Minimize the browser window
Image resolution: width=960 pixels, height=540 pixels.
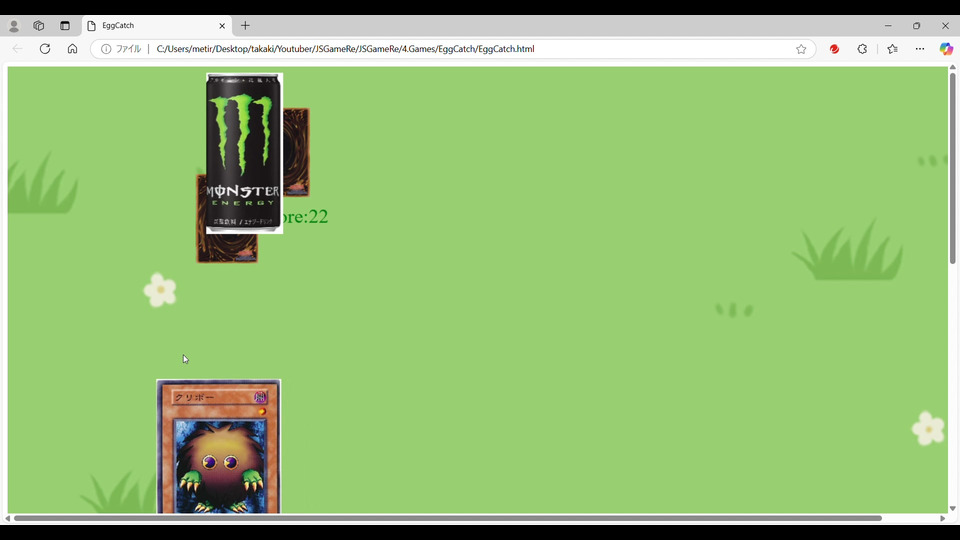tap(888, 26)
